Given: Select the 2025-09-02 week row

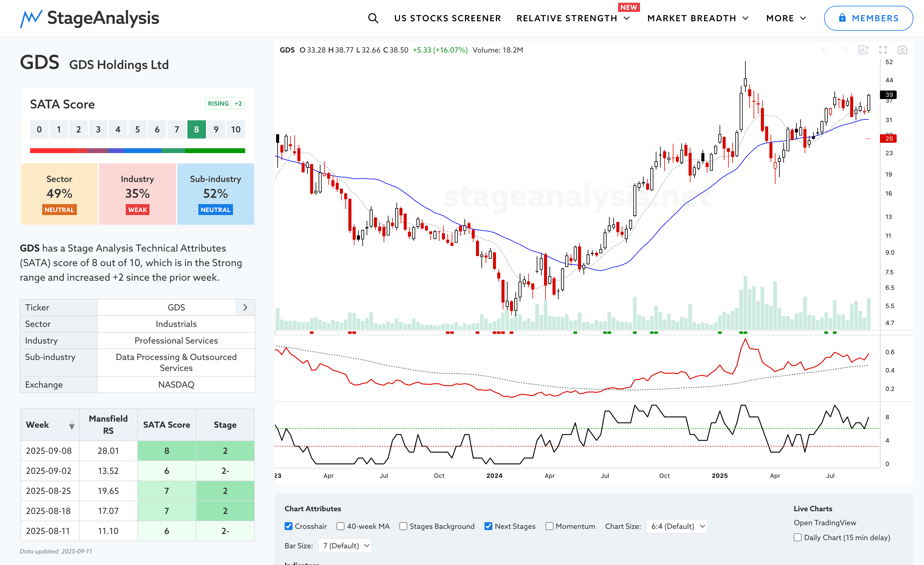Looking at the screenshot, I should click(x=138, y=471).
